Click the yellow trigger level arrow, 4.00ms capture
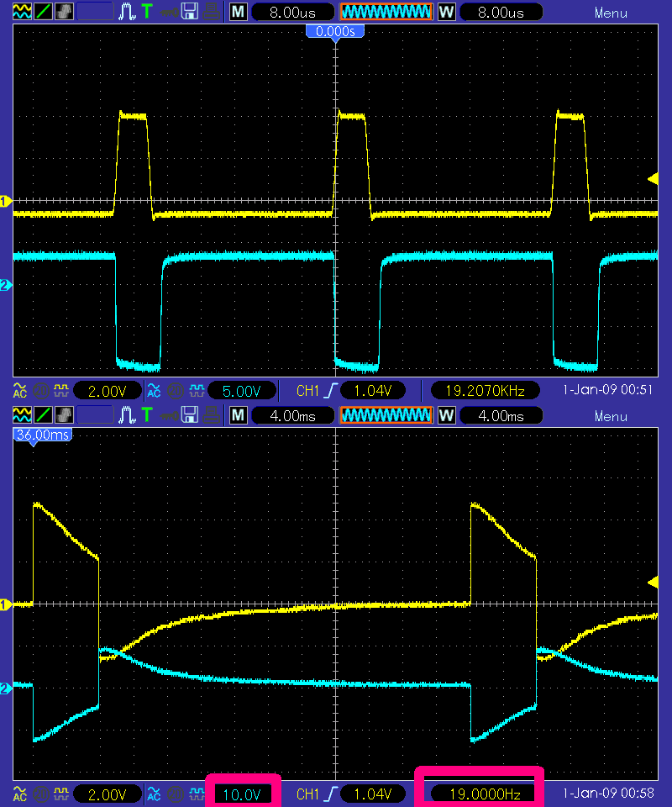 (x=653, y=582)
